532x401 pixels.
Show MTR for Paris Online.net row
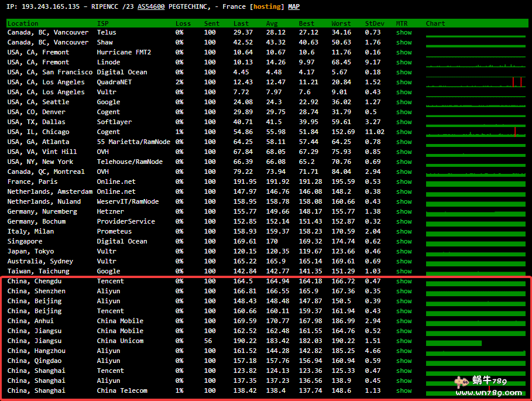[404, 182]
